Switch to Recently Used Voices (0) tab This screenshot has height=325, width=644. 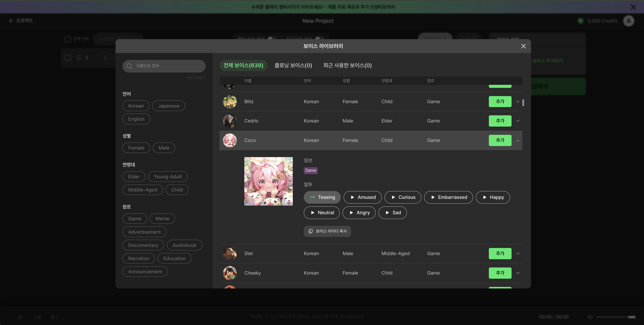point(347,66)
